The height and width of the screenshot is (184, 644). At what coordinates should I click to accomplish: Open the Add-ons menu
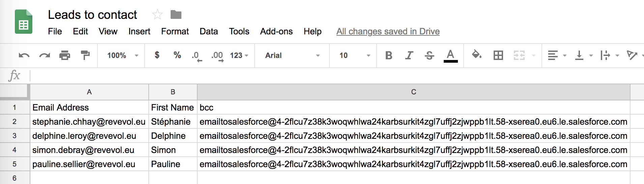(276, 31)
